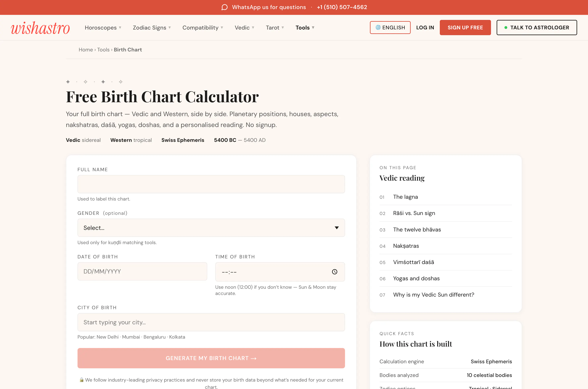
Task: Open the Horoscopes dropdown menu
Action: pyautogui.click(x=103, y=28)
